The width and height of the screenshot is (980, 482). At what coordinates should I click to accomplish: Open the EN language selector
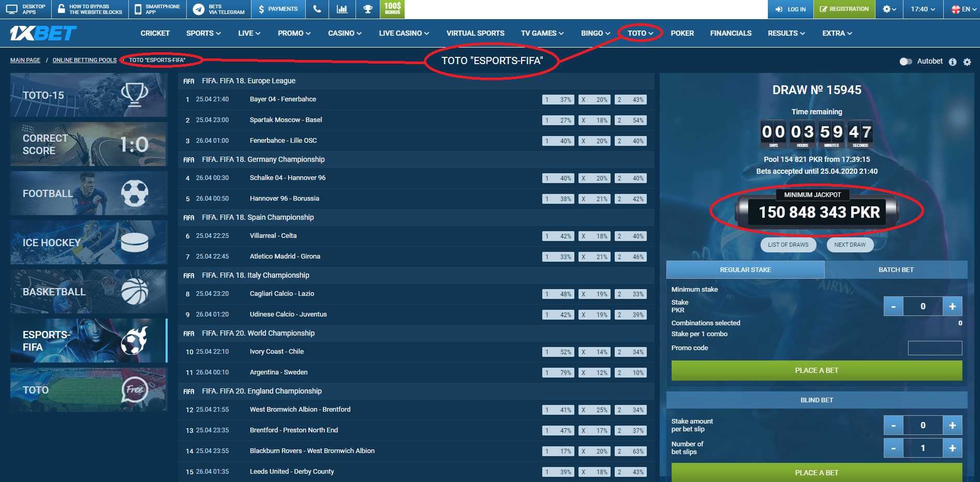tap(964, 9)
